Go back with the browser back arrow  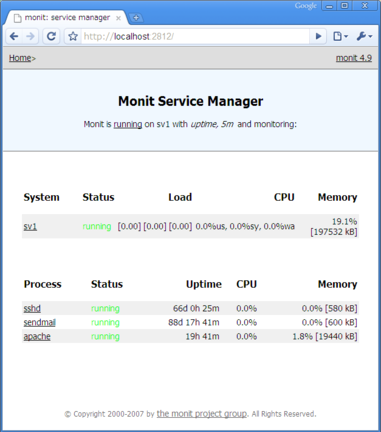(14, 36)
